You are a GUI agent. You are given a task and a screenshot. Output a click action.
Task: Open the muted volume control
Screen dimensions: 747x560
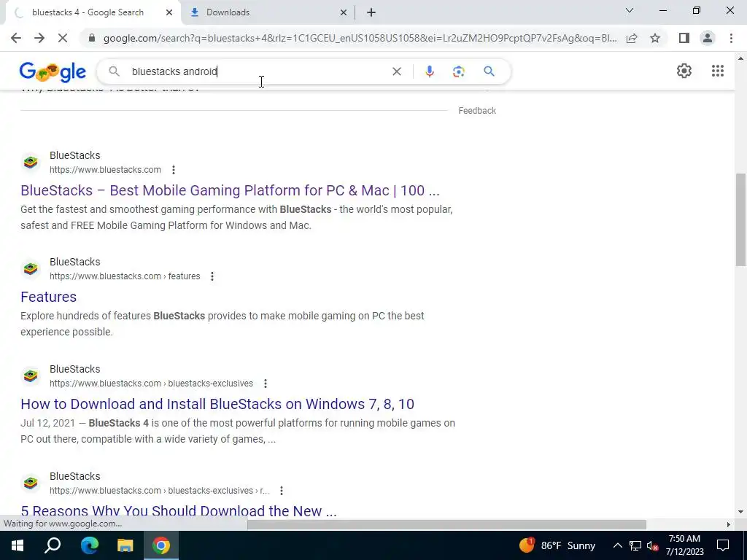point(652,545)
